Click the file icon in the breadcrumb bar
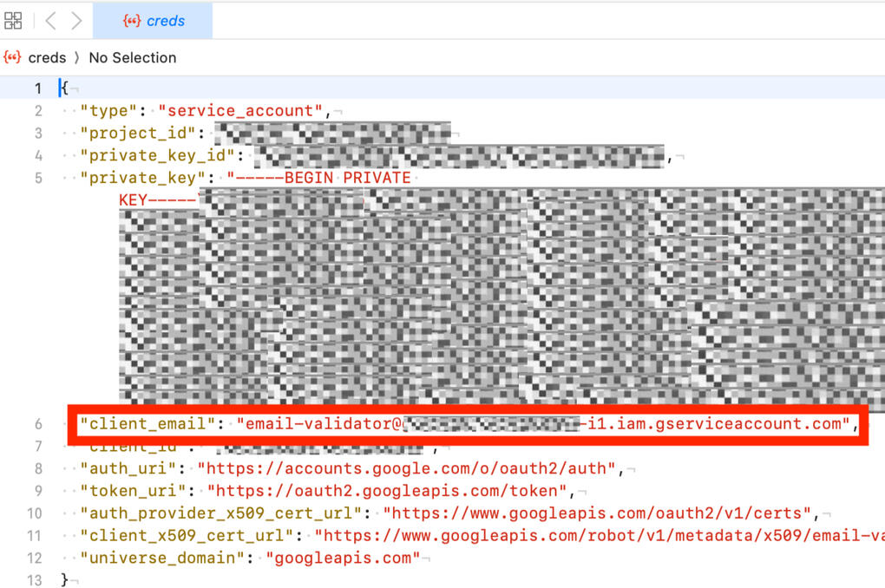 click(12, 57)
